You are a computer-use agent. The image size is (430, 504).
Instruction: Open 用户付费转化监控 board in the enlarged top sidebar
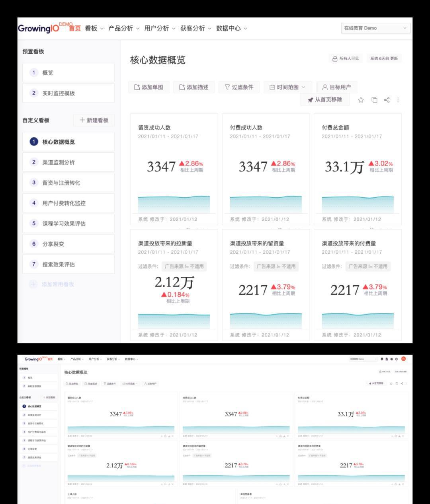tap(68, 203)
